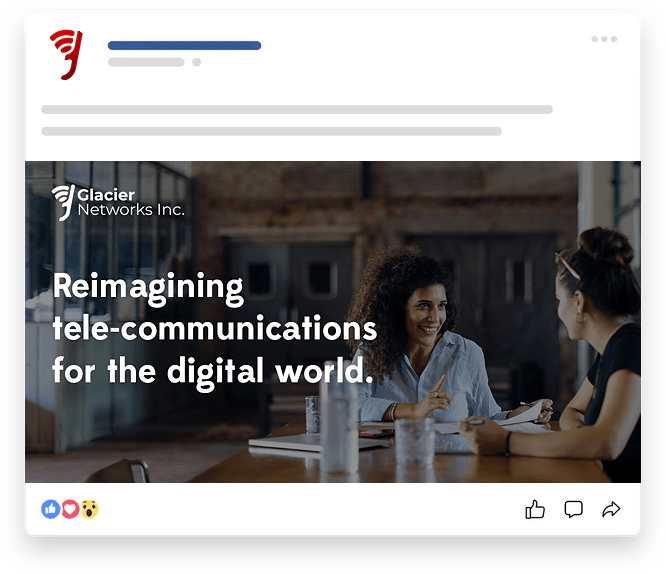
Task: Click the first grey post text line
Action: tap(297, 110)
